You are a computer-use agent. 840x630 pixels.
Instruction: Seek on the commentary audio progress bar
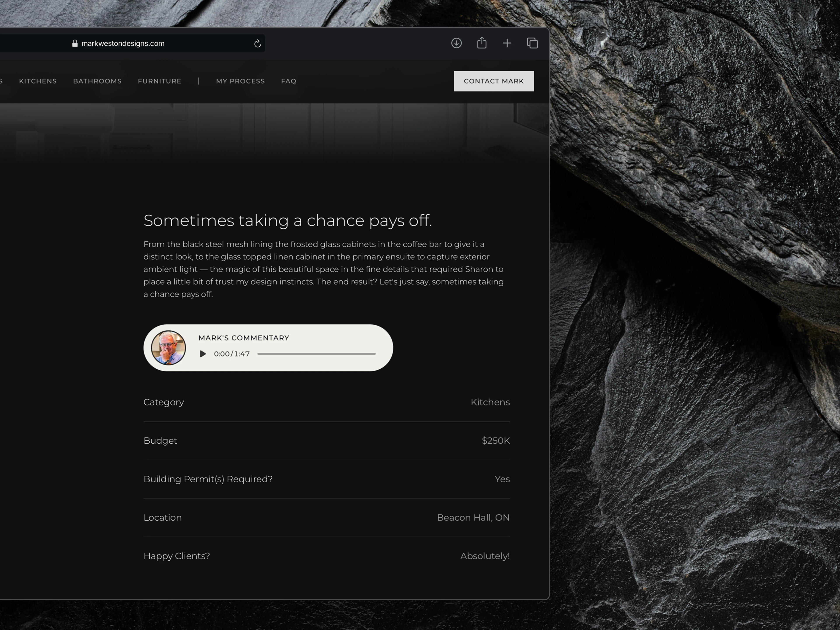316,353
